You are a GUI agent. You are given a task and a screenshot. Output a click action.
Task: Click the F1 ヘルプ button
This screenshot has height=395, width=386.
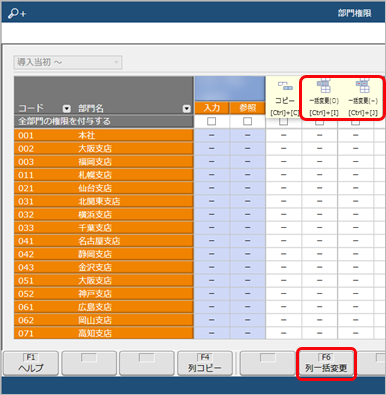31,363
